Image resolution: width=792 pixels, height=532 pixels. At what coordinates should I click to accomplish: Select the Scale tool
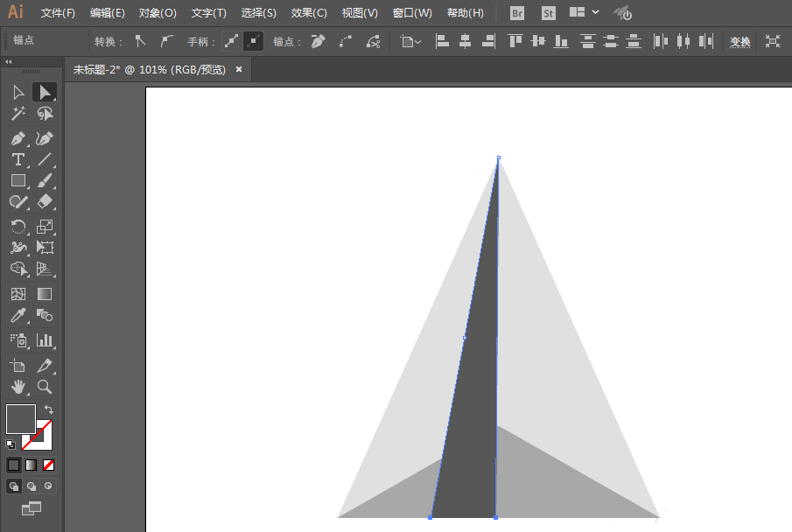pyautogui.click(x=45, y=227)
